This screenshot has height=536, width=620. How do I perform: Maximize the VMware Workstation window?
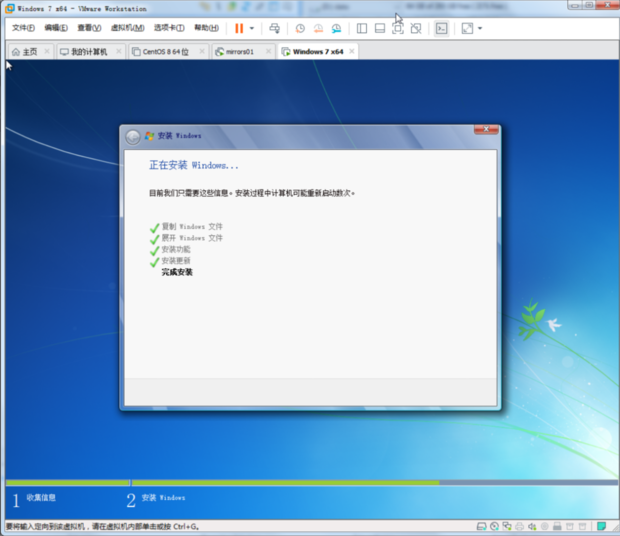(x=589, y=5)
